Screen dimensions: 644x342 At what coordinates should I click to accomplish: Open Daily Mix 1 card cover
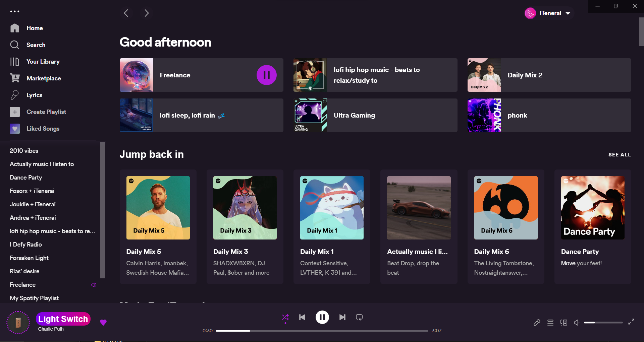[332, 208]
